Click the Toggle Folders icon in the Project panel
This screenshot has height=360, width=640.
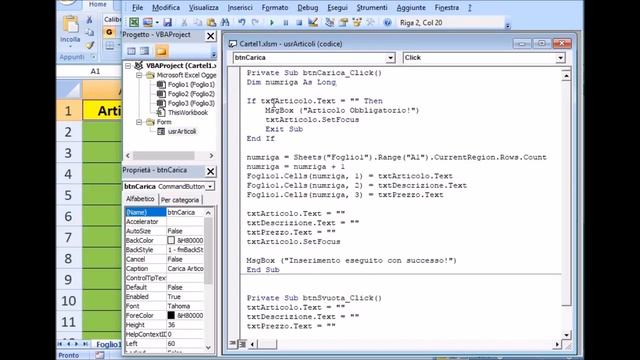pyautogui.click(x=161, y=51)
